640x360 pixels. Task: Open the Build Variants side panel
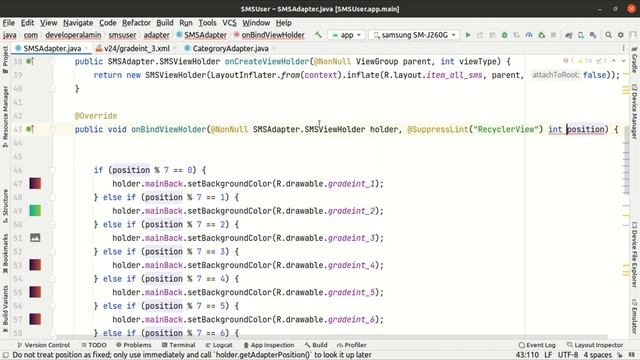click(5, 309)
